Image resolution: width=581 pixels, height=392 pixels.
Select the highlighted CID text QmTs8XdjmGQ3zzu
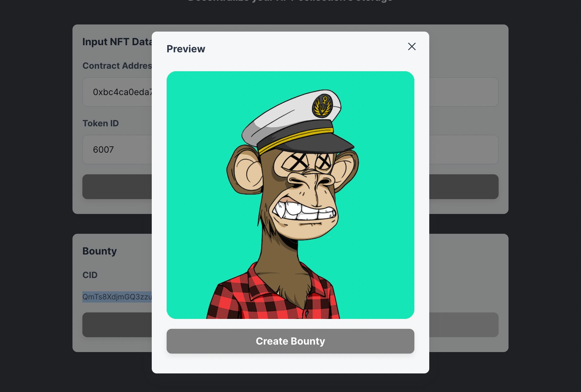117,297
